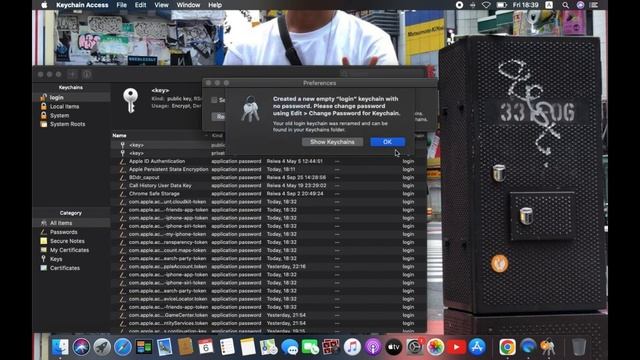Image resolution: width=640 pixels, height=360 pixels.
Task: Select the login keychain in sidebar
Action: (71, 98)
